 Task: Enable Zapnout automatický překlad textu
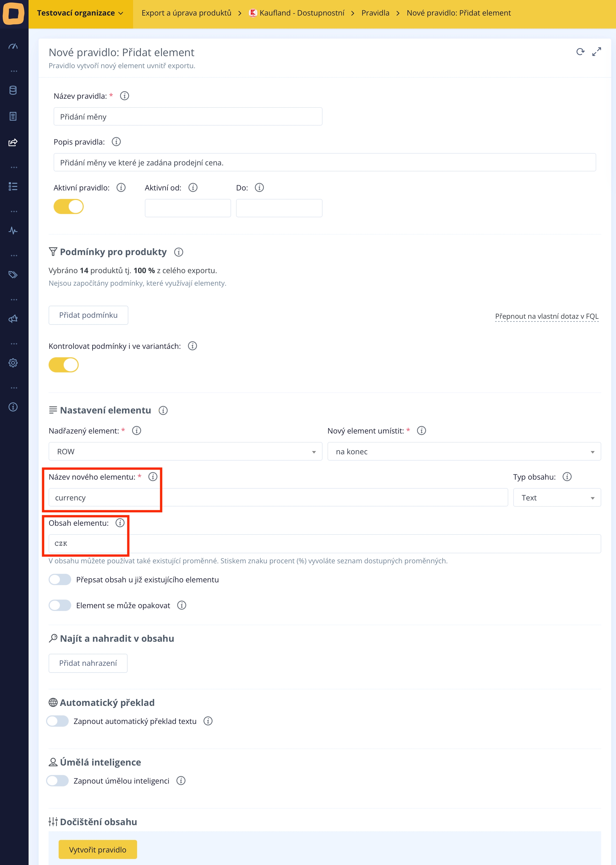[x=58, y=721]
